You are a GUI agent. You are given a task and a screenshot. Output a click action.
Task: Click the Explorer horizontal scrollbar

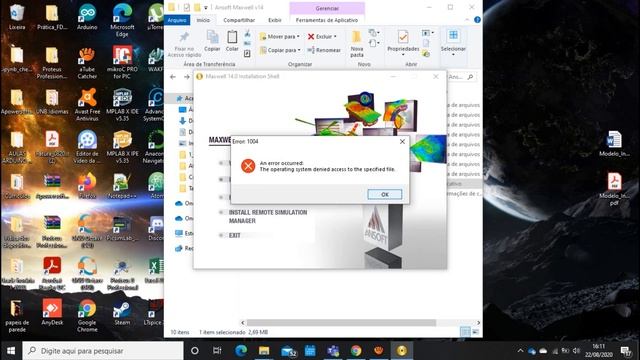click(341, 323)
